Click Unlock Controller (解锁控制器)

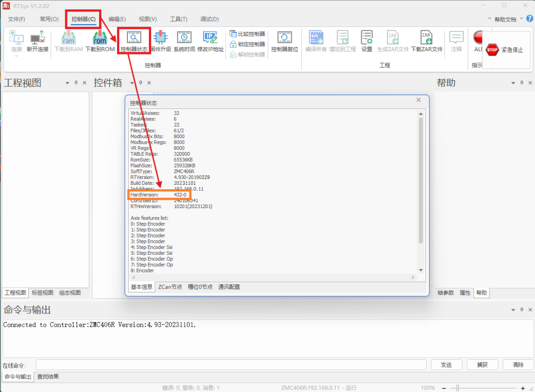(247, 55)
